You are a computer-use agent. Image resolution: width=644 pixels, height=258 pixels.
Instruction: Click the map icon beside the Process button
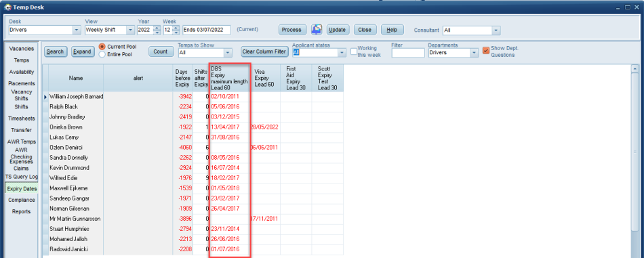pyautogui.click(x=317, y=30)
